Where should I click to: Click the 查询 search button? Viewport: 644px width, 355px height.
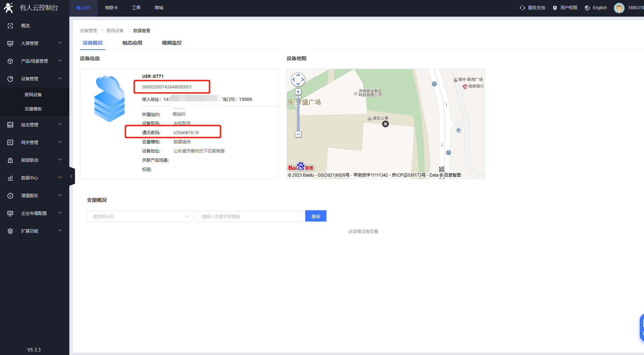tap(315, 216)
